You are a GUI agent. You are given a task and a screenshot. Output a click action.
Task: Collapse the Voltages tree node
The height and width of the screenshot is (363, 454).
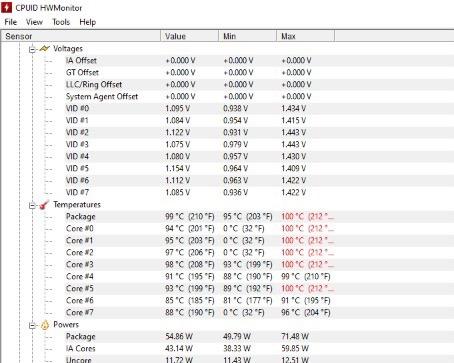tap(32, 50)
